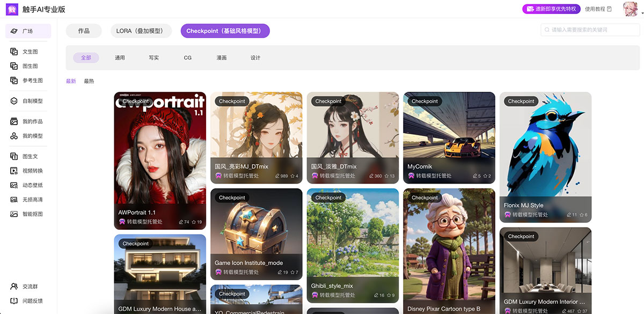Open the 文生图 text-to-image tool
This screenshot has height=314, width=644.
[30, 52]
